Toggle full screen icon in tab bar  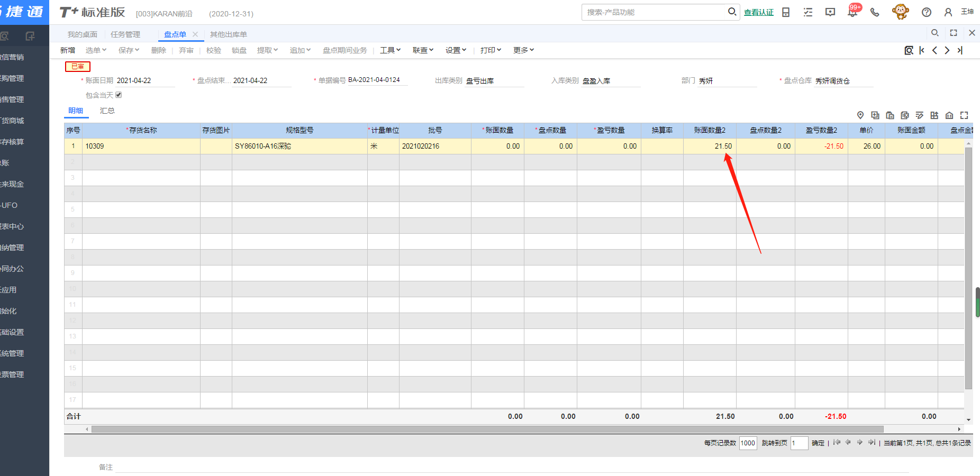click(954, 33)
